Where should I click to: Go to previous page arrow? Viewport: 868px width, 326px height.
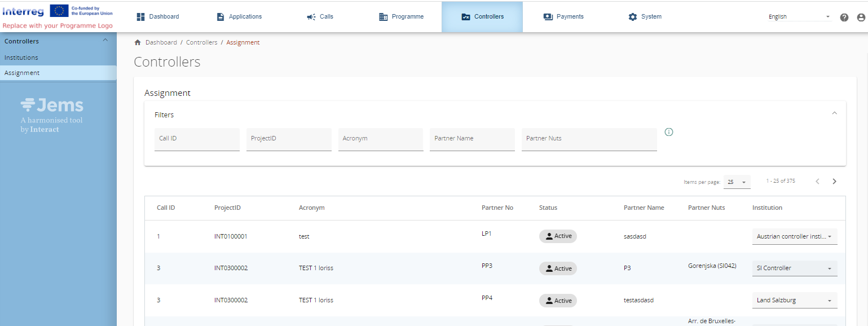point(817,182)
